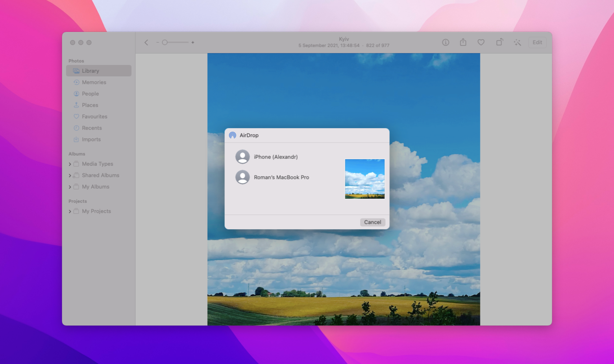This screenshot has width=614, height=364.
Task: Click the Share icon in the toolbar
Action: point(463,42)
